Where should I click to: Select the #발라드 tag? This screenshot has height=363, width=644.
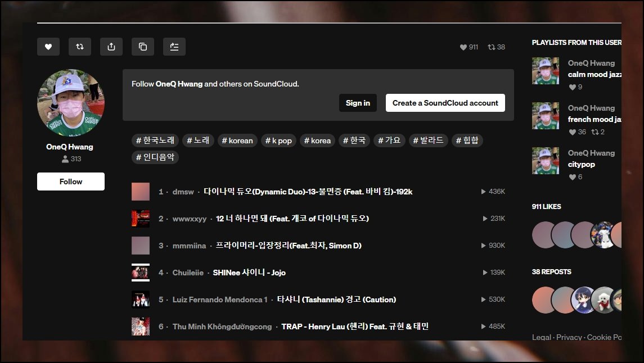(429, 140)
